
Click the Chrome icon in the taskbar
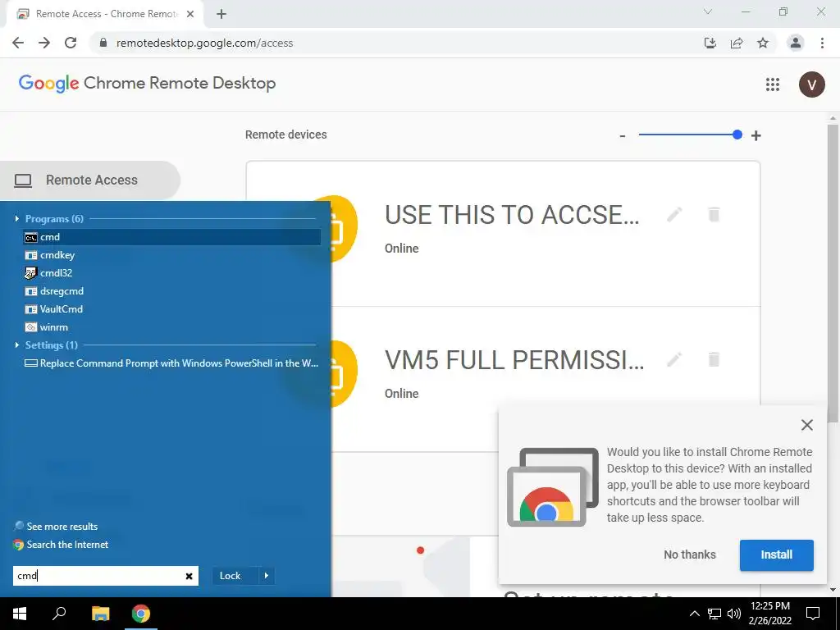[141, 614]
